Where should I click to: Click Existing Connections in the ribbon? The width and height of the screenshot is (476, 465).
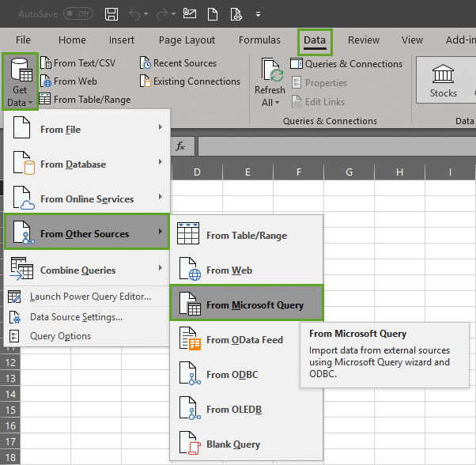(x=190, y=81)
